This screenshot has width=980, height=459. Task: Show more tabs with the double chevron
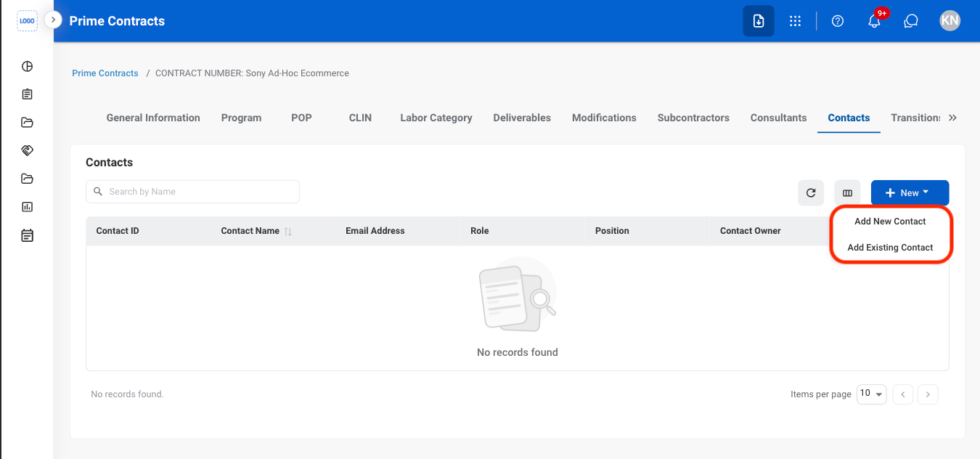click(952, 118)
